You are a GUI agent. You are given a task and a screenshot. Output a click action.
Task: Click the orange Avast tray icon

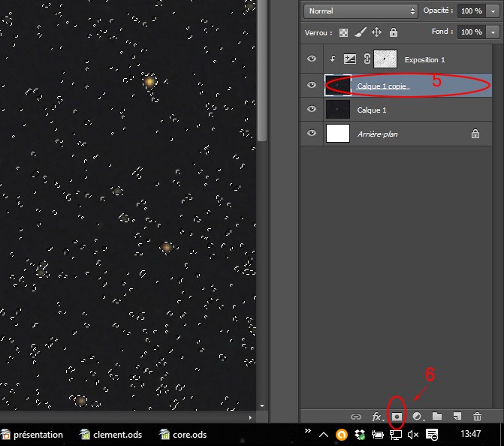pyautogui.click(x=342, y=435)
